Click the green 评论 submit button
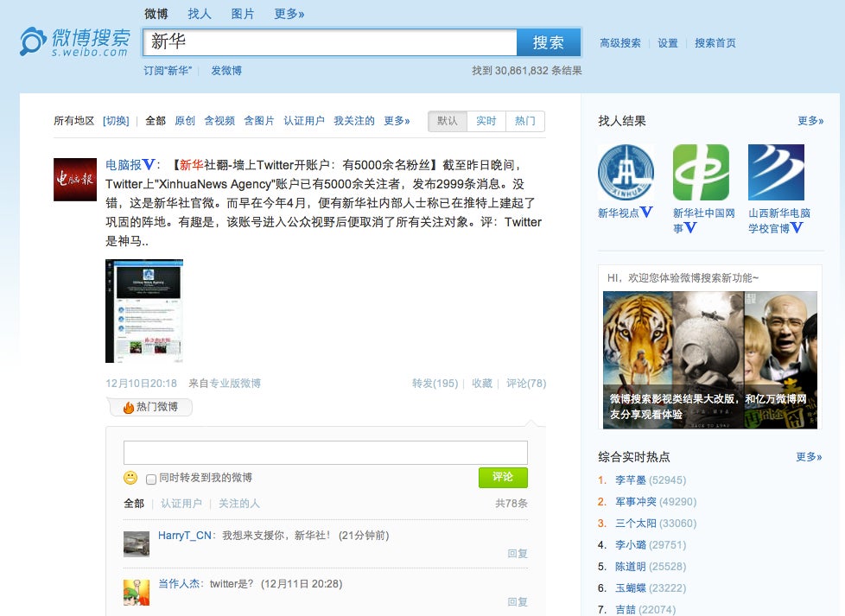845x616 pixels. click(x=503, y=477)
